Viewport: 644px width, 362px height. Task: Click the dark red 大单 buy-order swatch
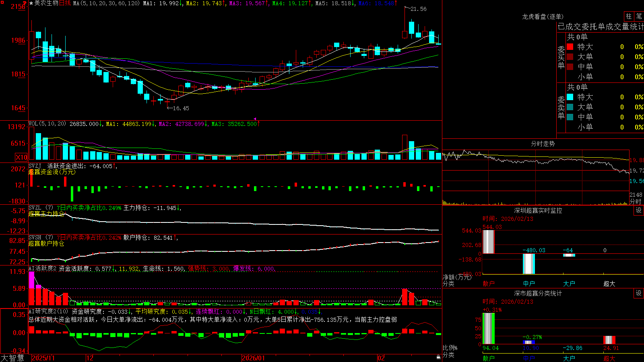click(x=570, y=57)
